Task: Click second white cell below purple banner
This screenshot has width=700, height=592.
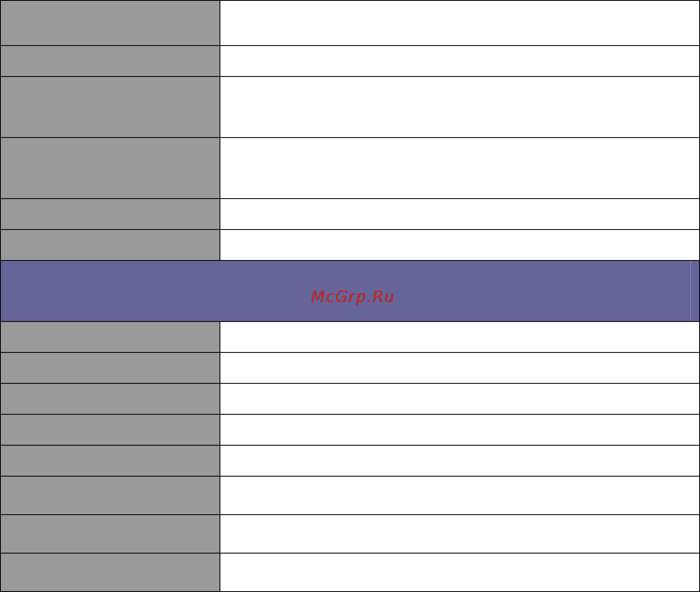Action: pos(460,368)
